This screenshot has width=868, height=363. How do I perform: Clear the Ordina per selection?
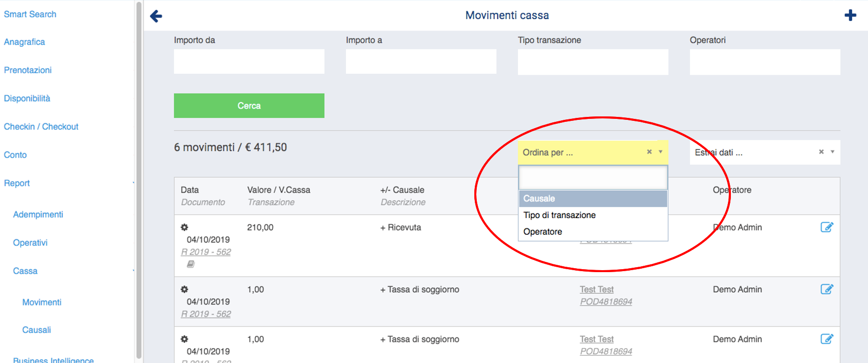649,152
